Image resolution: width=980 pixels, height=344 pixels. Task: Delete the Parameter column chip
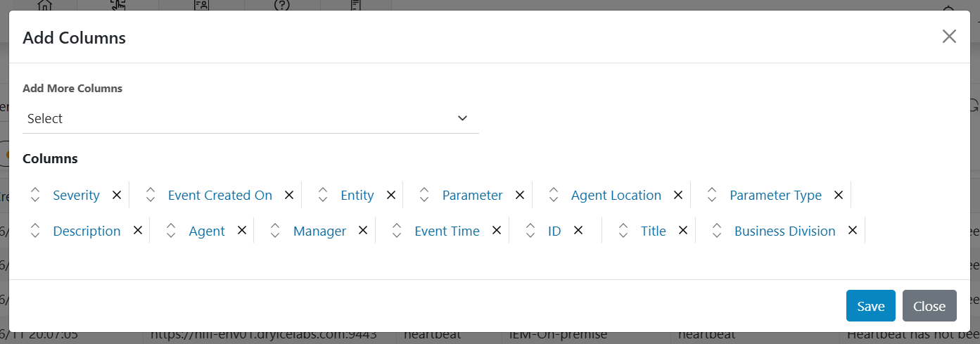pyautogui.click(x=520, y=195)
